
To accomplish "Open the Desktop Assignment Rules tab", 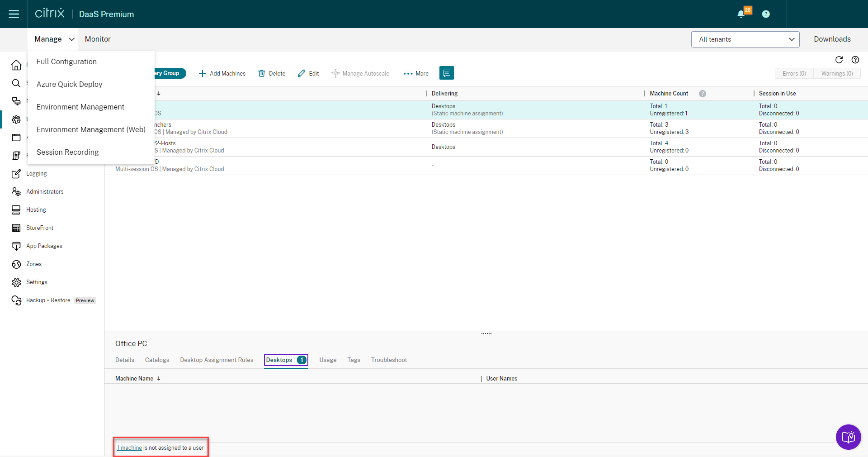I will click(x=217, y=360).
